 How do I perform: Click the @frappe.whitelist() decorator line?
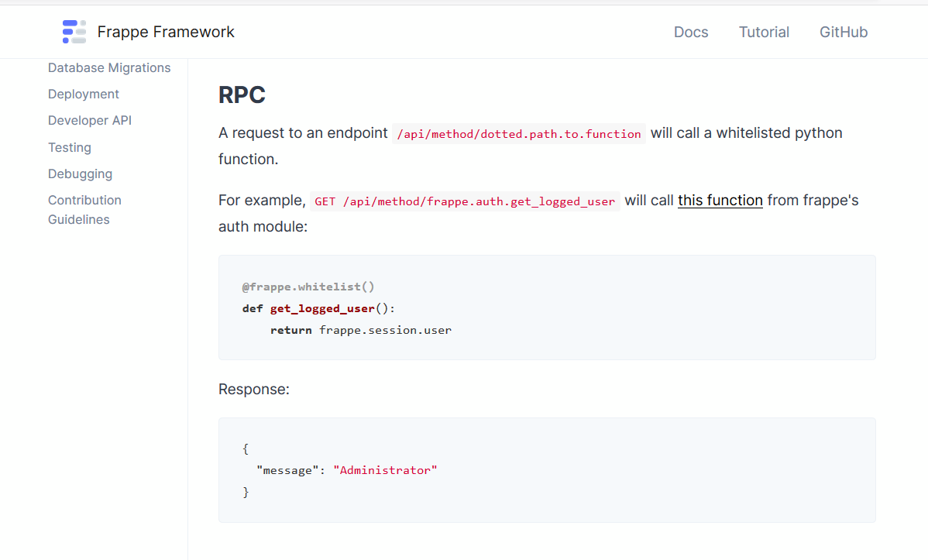point(308,287)
